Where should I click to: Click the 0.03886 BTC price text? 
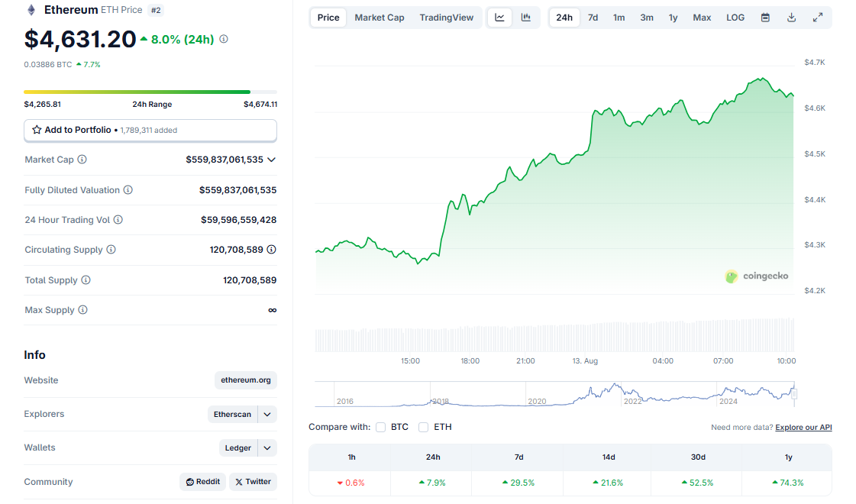[48, 64]
